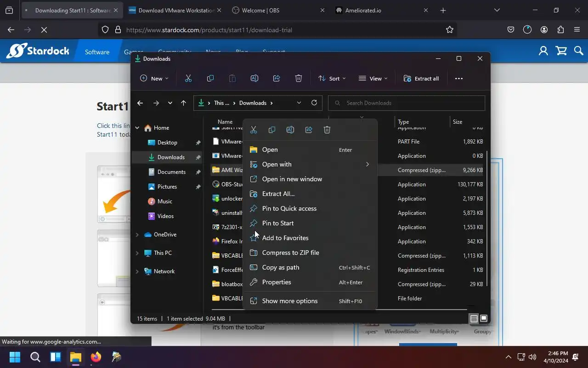Select Desktop in navigation pane
The height and width of the screenshot is (368, 588).
point(167,143)
